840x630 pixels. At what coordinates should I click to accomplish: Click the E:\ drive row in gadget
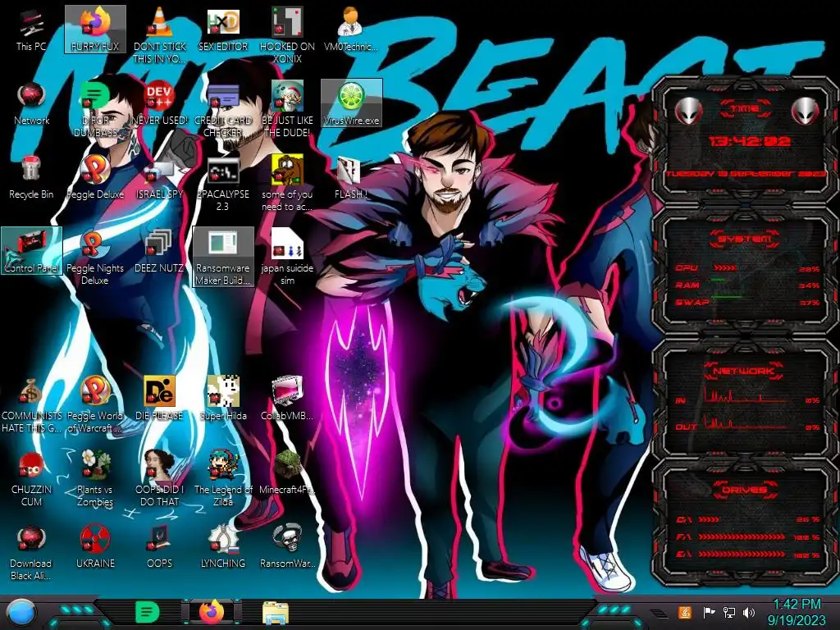tap(746, 555)
